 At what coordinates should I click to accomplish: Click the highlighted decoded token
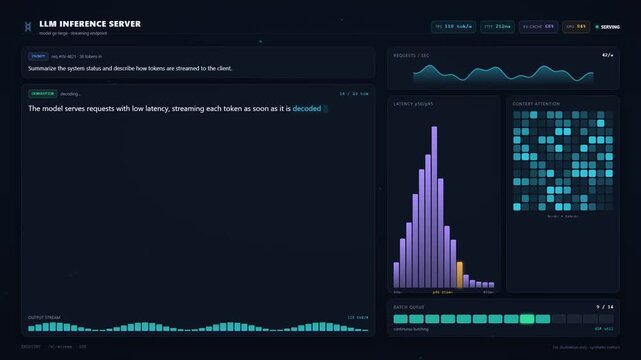(x=307, y=109)
